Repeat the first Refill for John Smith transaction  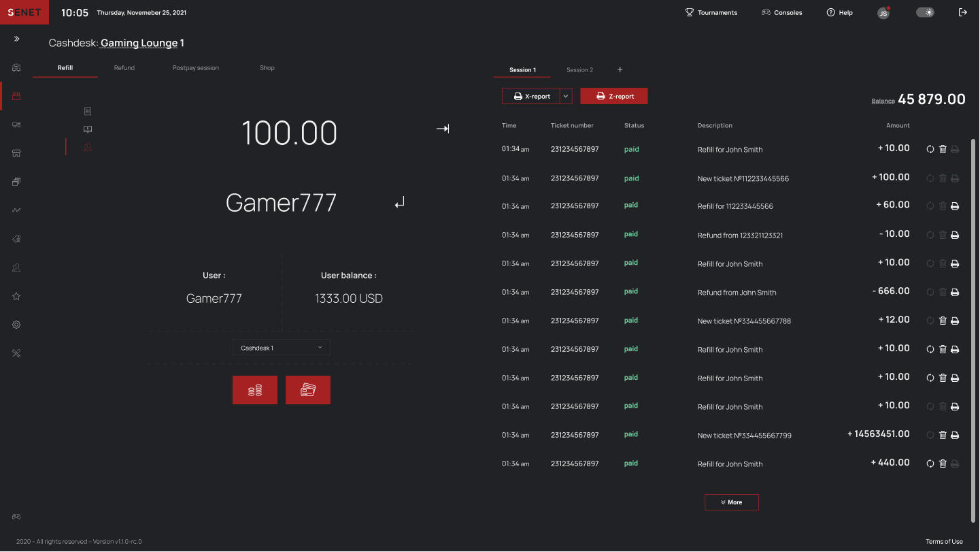pos(930,148)
